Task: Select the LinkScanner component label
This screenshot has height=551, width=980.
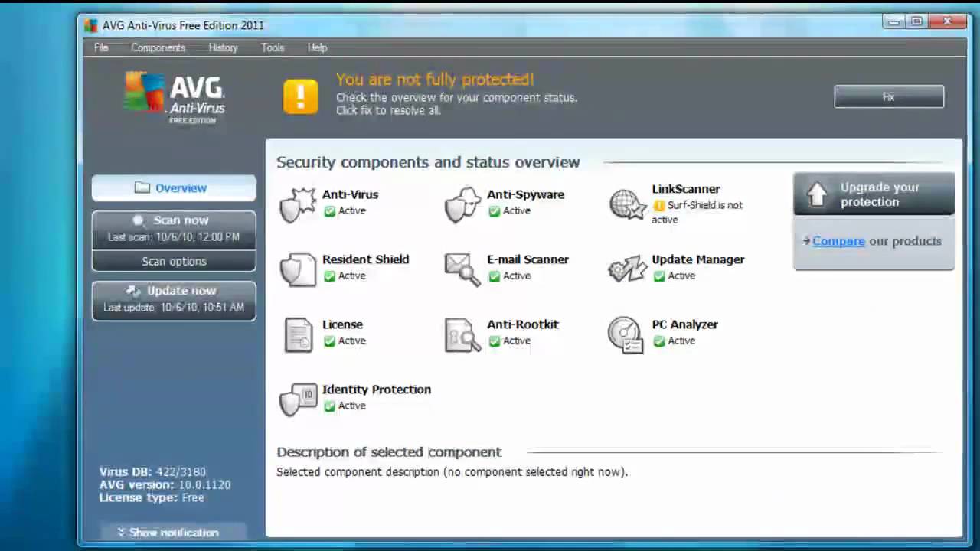Action: [685, 189]
